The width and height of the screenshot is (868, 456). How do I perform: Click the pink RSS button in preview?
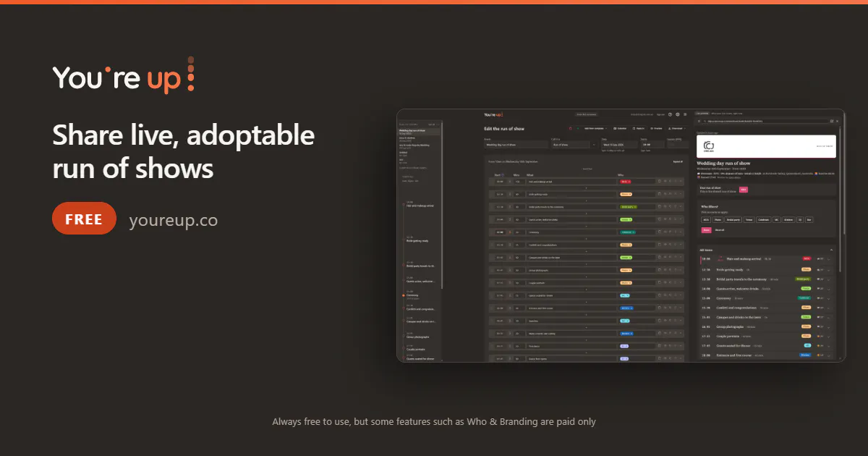point(744,190)
